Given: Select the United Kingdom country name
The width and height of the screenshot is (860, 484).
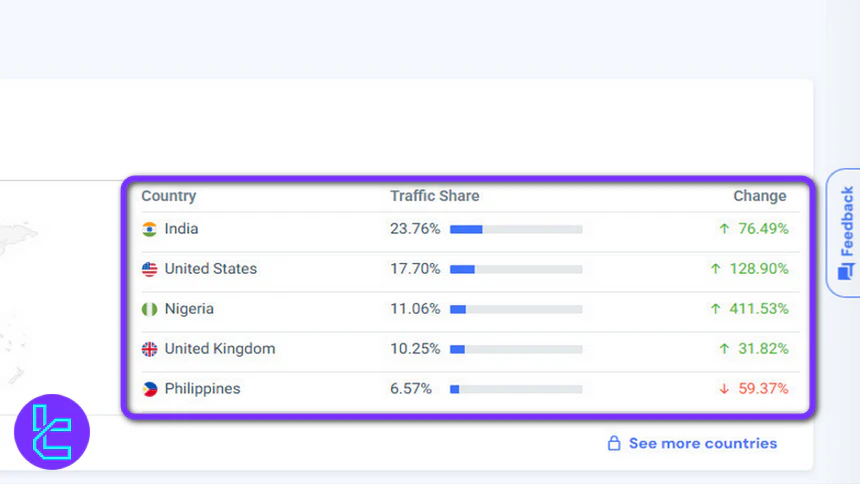Looking at the screenshot, I should 219,349.
